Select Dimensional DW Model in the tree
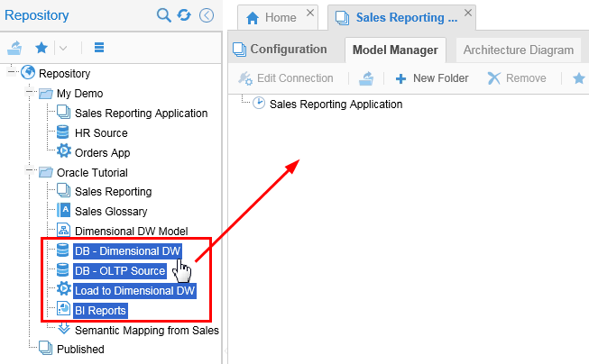Screen dimensions: 589x364 [131, 232]
